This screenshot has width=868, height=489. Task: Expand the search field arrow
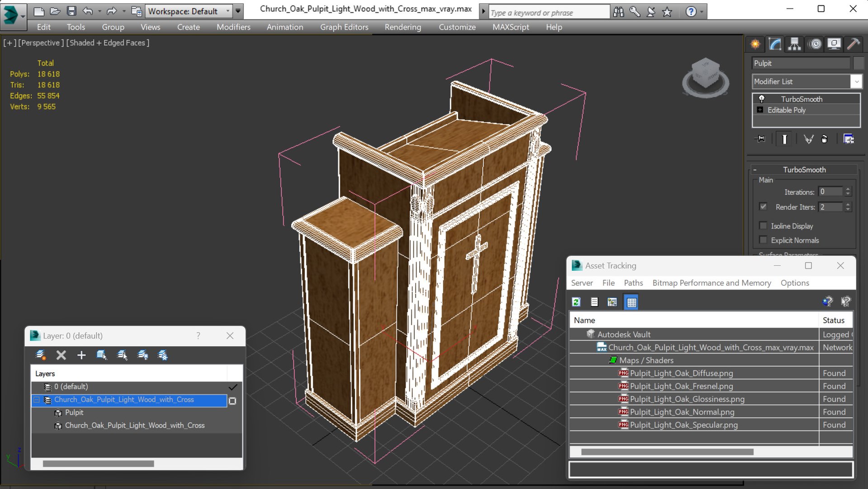pyautogui.click(x=484, y=11)
